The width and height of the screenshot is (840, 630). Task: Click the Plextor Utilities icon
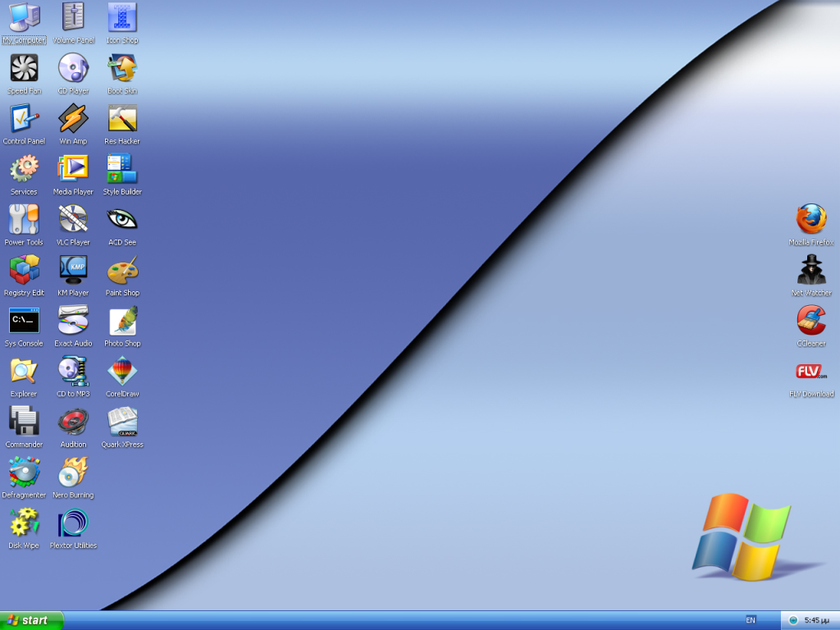pyautogui.click(x=73, y=523)
